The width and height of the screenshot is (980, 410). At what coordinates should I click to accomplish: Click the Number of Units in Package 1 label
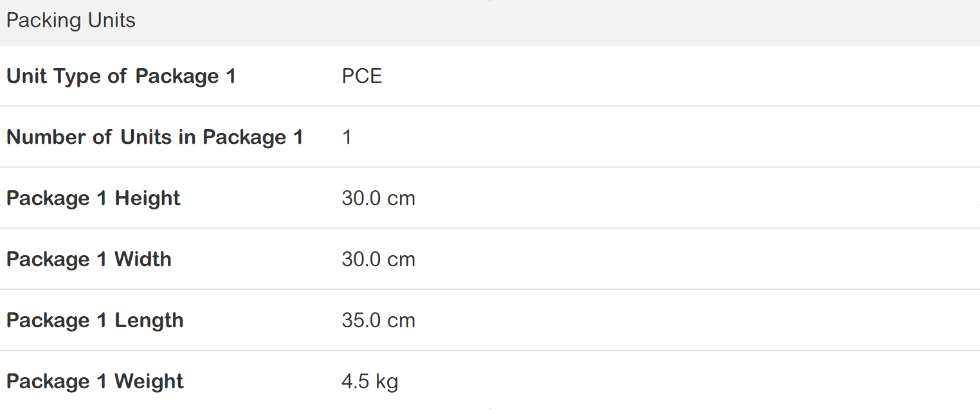coord(154,138)
